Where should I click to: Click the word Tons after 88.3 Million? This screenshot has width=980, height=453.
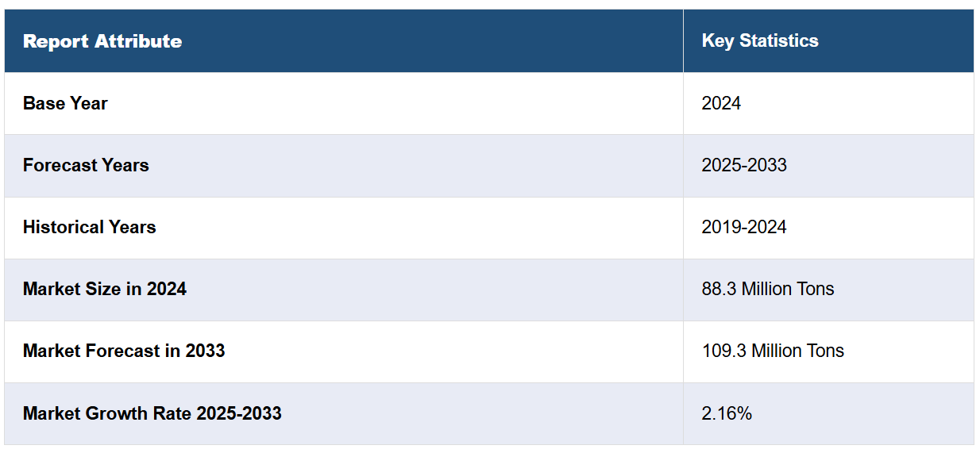[816, 289]
